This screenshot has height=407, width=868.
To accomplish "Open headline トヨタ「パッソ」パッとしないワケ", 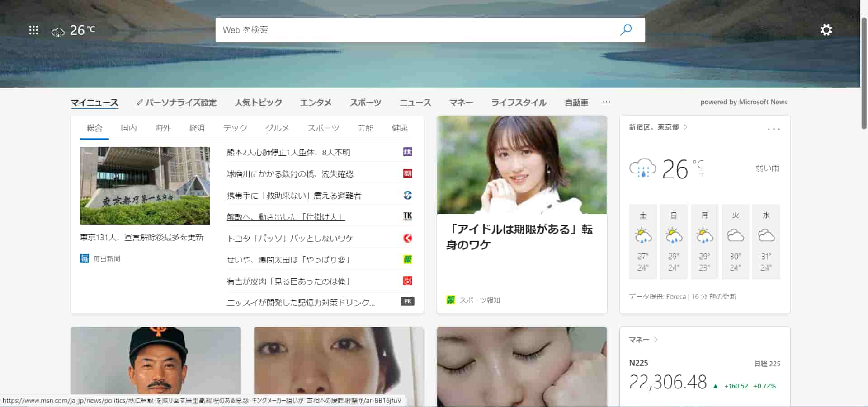I will [290, 239].
